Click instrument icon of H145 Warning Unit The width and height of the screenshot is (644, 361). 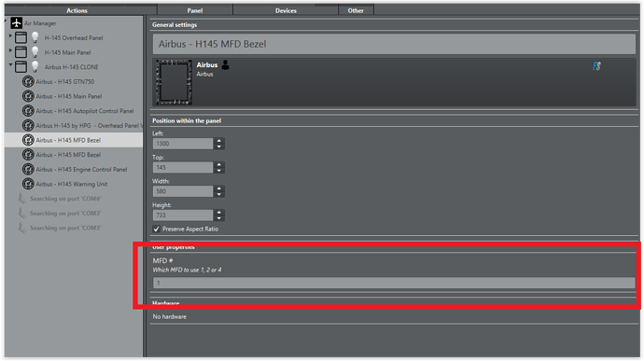[x=28, y=184]
